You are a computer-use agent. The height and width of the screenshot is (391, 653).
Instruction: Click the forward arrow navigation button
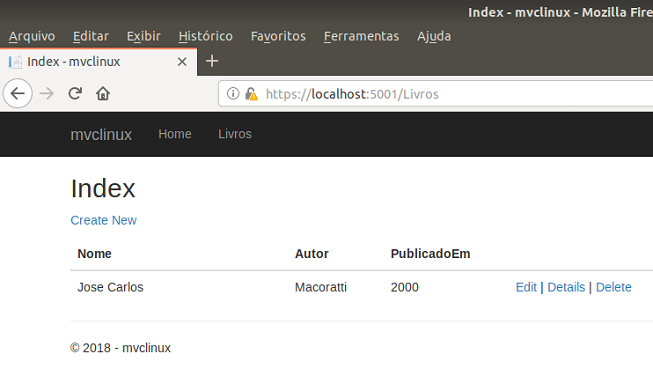47,93
